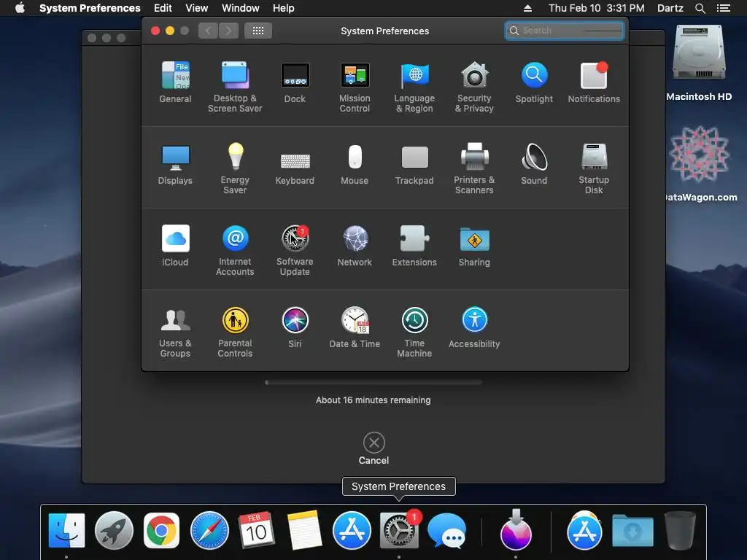
Task: Click System Preferences gear in the Dock
Action: pos(399,530)
